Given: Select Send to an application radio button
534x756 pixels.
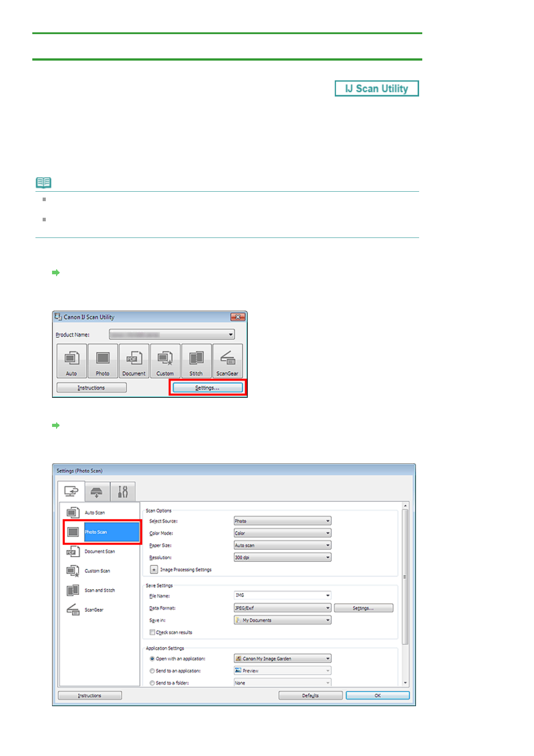Looking at the screenshot, I should point(152,671).
